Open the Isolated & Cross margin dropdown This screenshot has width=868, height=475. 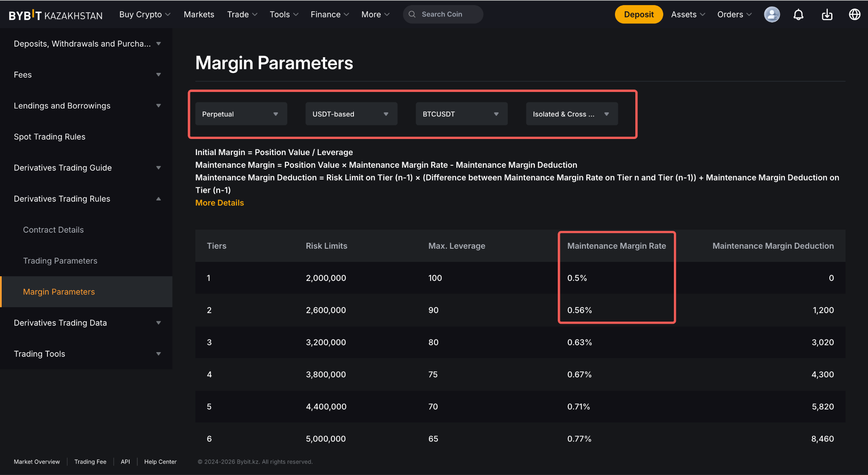click(x=572, y=114)
